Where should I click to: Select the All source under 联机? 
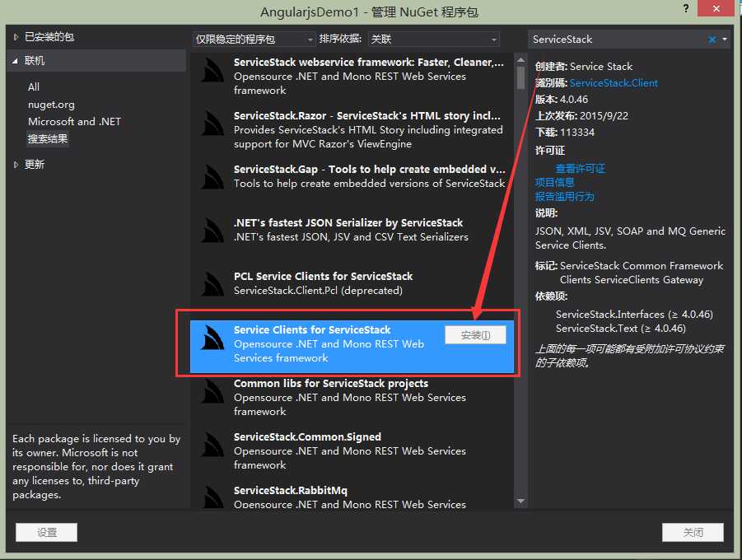(x=34, y=87)
